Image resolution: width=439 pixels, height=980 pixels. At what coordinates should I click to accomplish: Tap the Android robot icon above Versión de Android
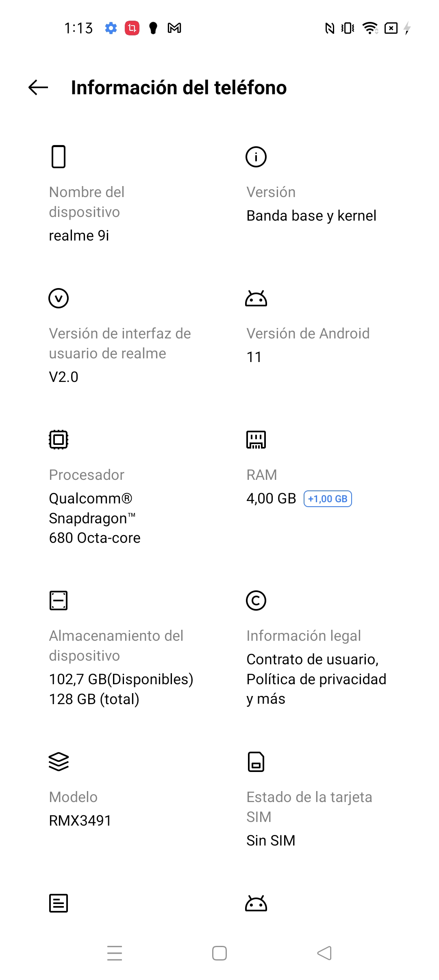[256, 298]
